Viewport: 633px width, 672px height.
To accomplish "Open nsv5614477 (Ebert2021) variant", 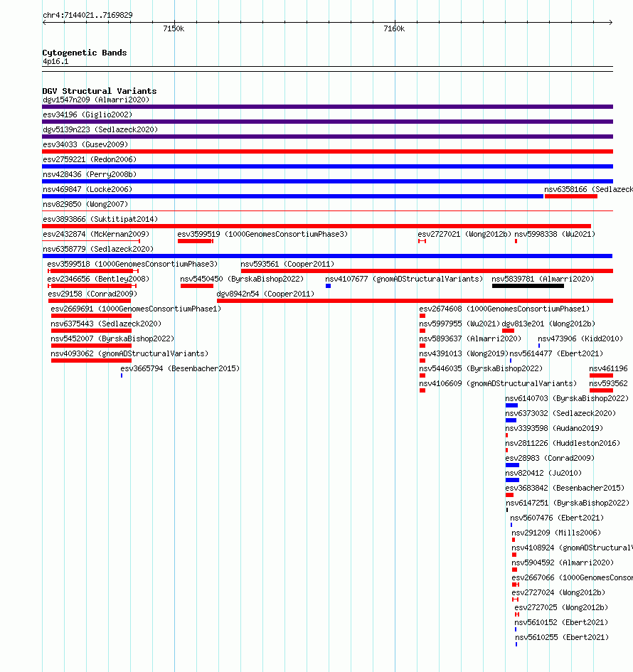I will (x=556, y=354).
